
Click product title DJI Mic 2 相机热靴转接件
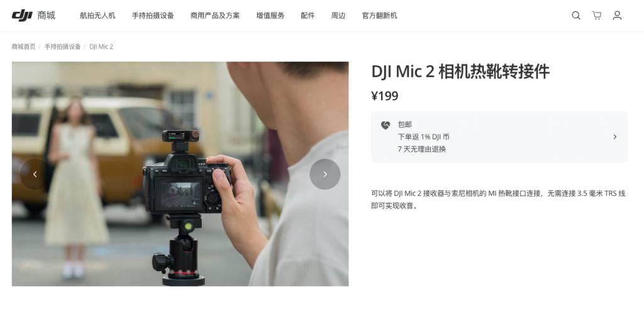tap(460, 72)
